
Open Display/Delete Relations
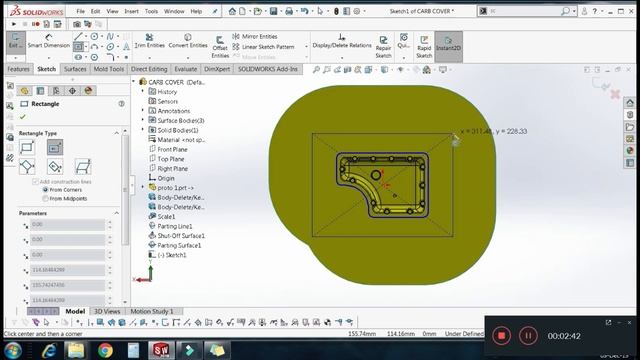point(342,41)
